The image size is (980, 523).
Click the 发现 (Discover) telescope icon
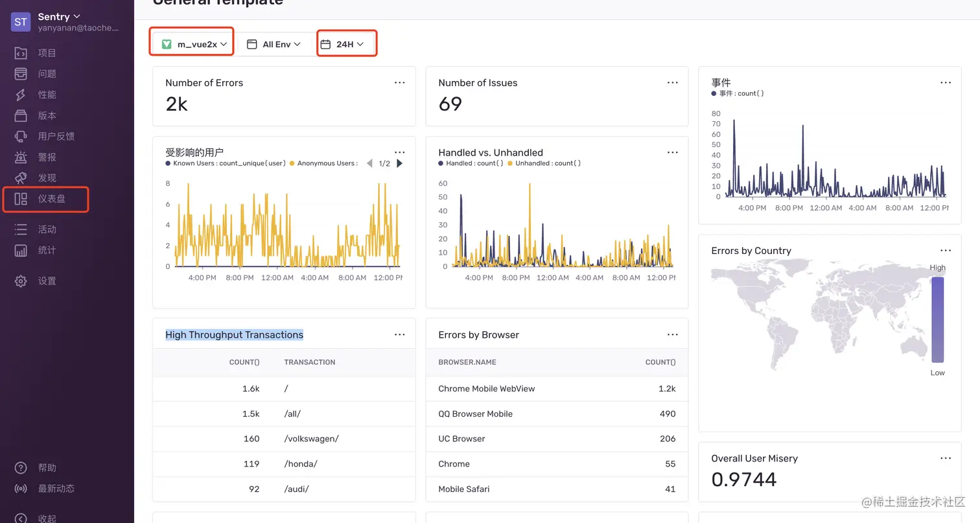click(21, 178)
